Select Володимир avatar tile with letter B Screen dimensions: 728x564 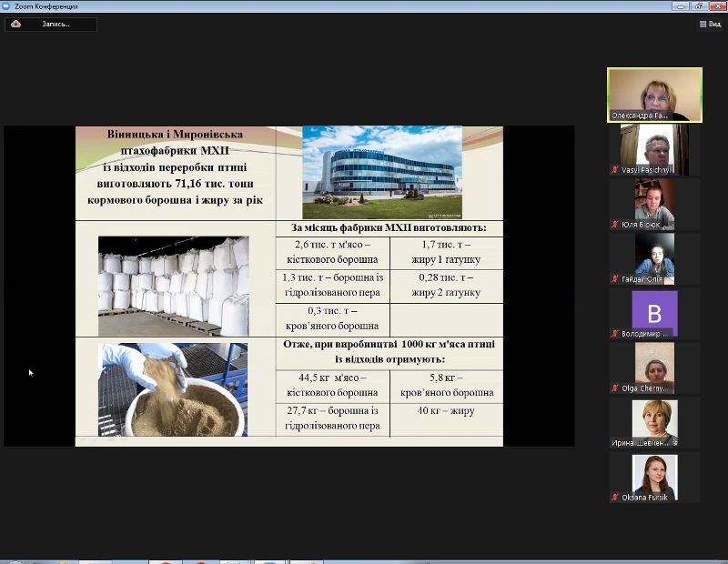point(654,313)
